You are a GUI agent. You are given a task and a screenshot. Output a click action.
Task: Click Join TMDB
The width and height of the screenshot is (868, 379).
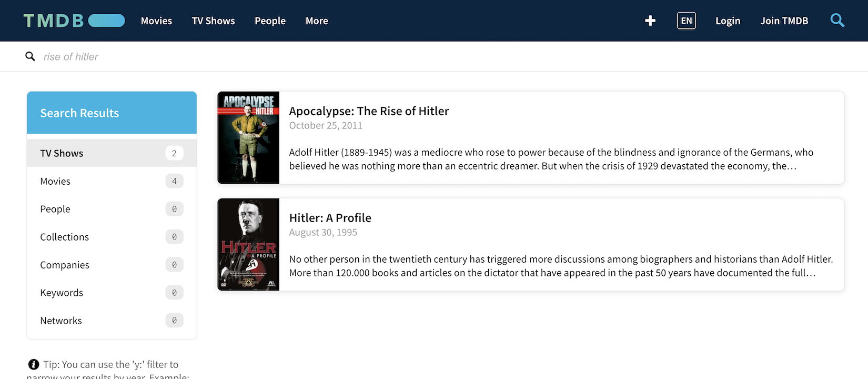pos(784,21)
